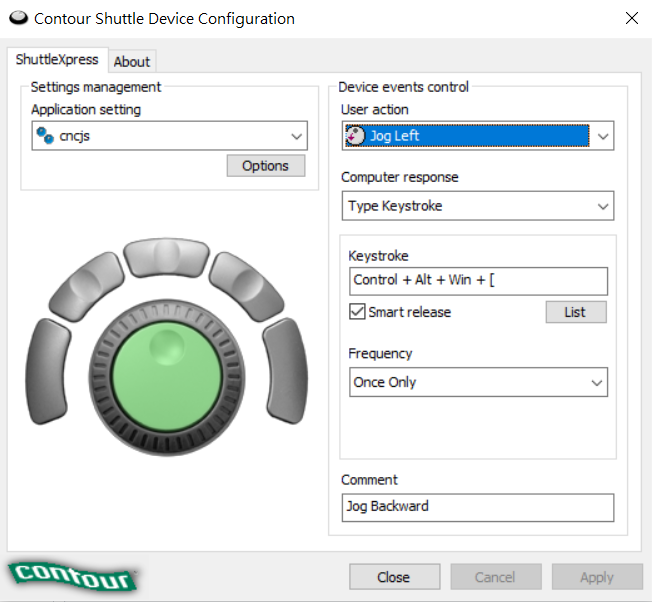Click the Contour logo at bottom left
The image size is (652, 602).
click(x=74, y=577)
